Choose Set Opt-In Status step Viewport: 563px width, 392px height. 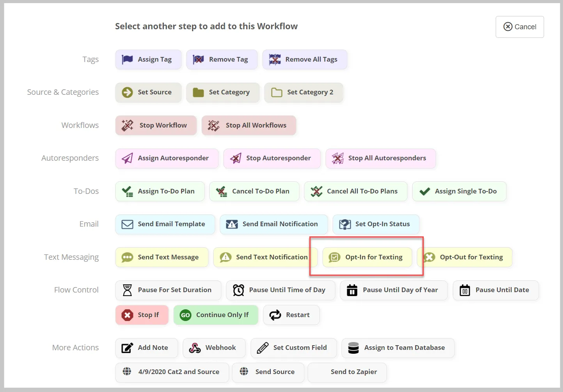(x=376, y=224)
